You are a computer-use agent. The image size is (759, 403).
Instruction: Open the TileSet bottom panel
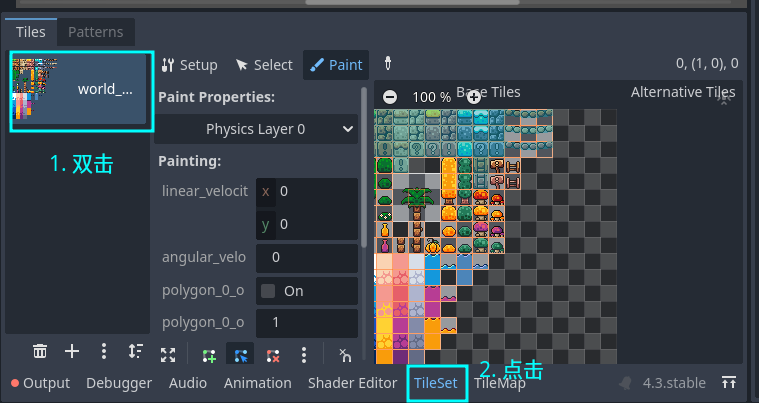coord(436,383)
